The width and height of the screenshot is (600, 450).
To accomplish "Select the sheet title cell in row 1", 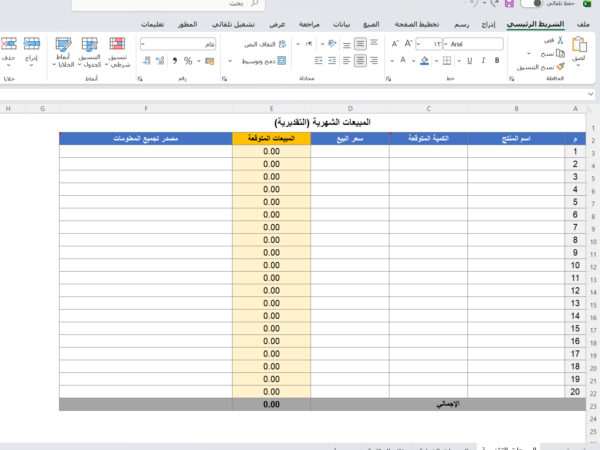I will coord(323,122).
